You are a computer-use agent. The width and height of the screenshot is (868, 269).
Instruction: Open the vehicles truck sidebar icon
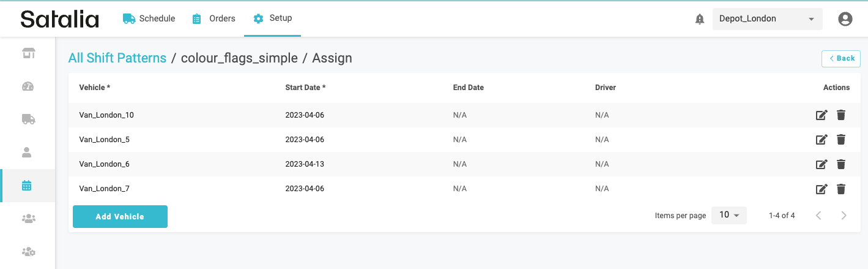click(x=28, y=119)
